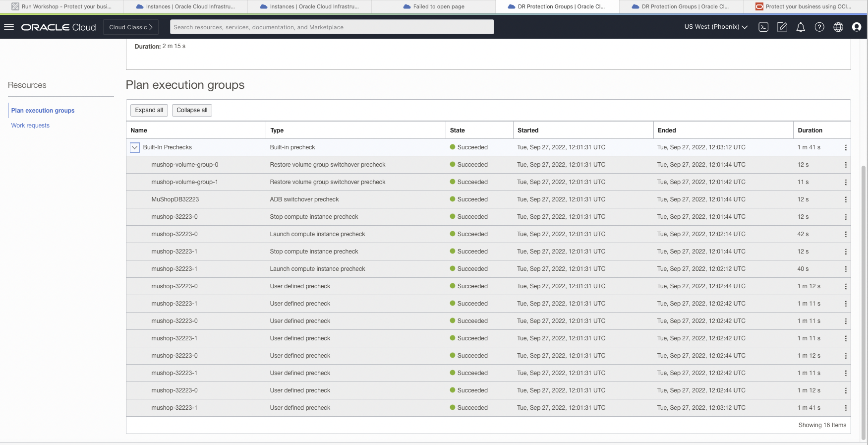Open the user profile avatar icon
Image resolution: width=868 pixels, height=445 pixels.
(x=857, y=27)
